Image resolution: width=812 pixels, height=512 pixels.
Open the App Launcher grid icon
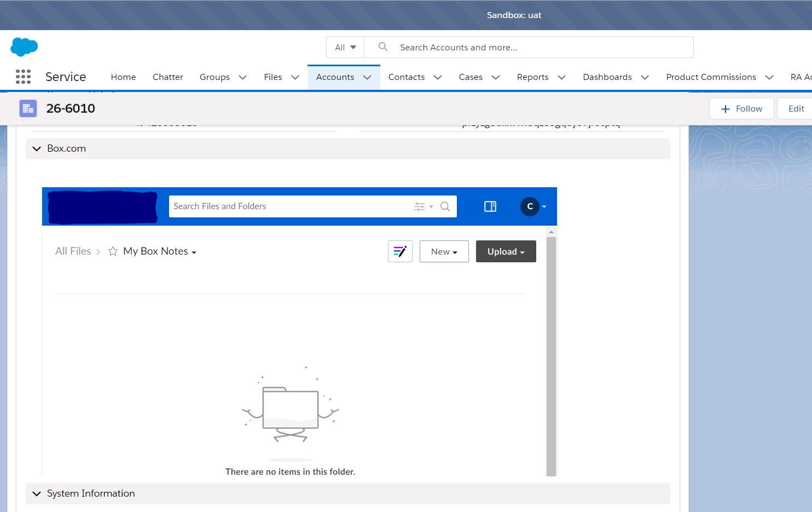(x=23, y=77)
